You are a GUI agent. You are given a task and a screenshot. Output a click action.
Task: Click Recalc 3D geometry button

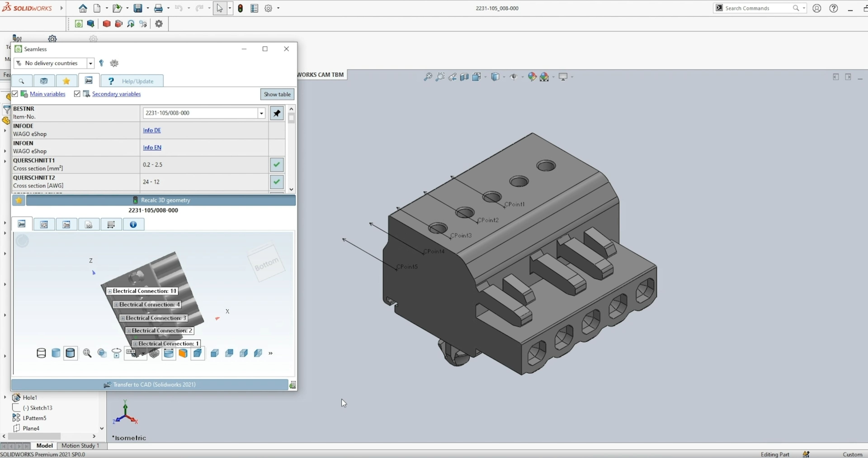pyautogui.click(x=161, y=200)
